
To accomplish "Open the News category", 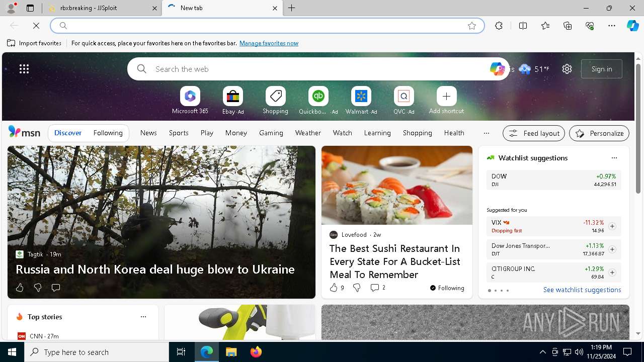I will (148, 133).
